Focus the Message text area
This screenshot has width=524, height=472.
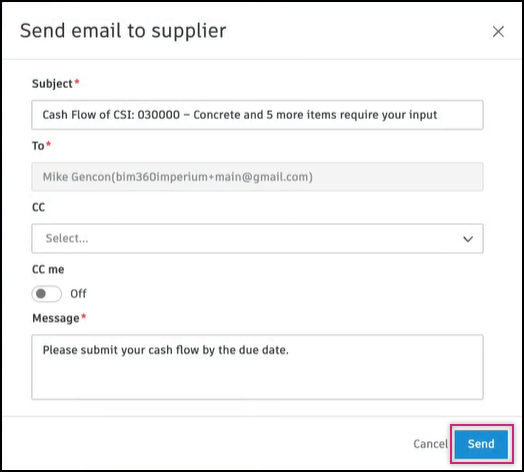(x=257, y=367)
